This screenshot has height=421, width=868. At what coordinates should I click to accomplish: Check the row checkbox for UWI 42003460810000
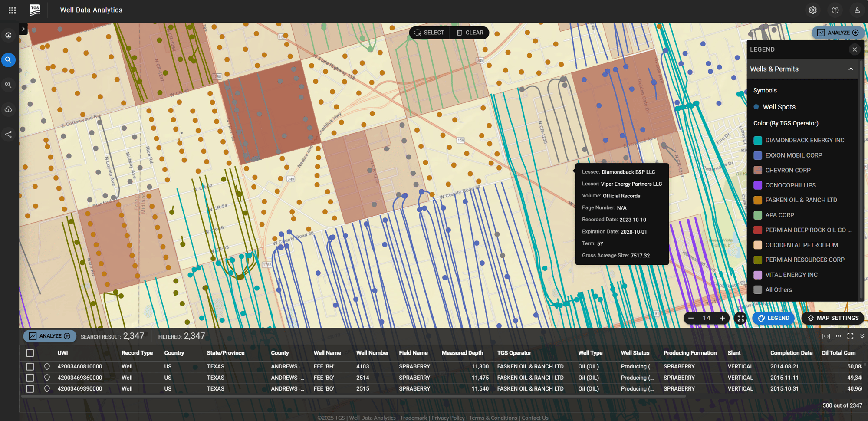(30, 366)
